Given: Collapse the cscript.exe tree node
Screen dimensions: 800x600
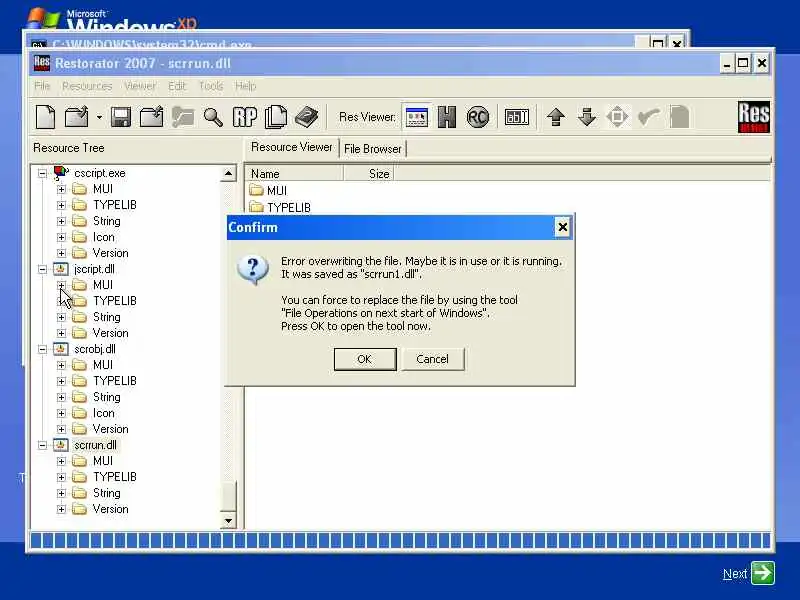Looking at the screenshot, I should tap(42, 173).
